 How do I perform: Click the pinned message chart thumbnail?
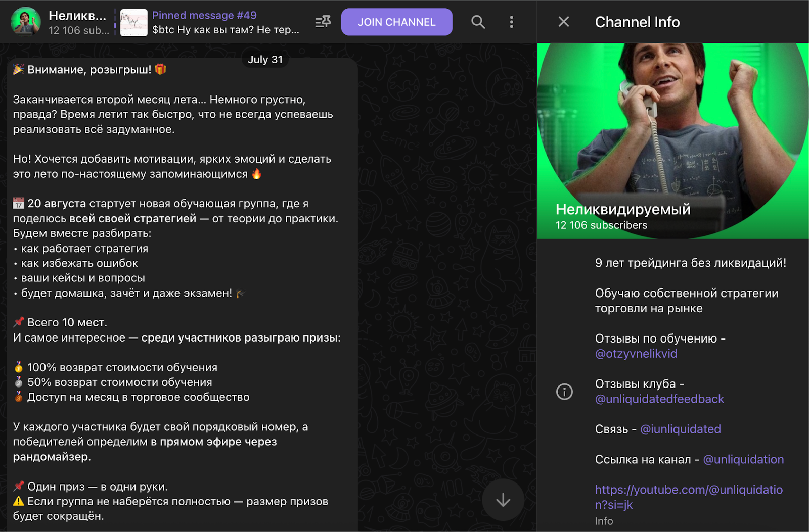coord(134,22)
